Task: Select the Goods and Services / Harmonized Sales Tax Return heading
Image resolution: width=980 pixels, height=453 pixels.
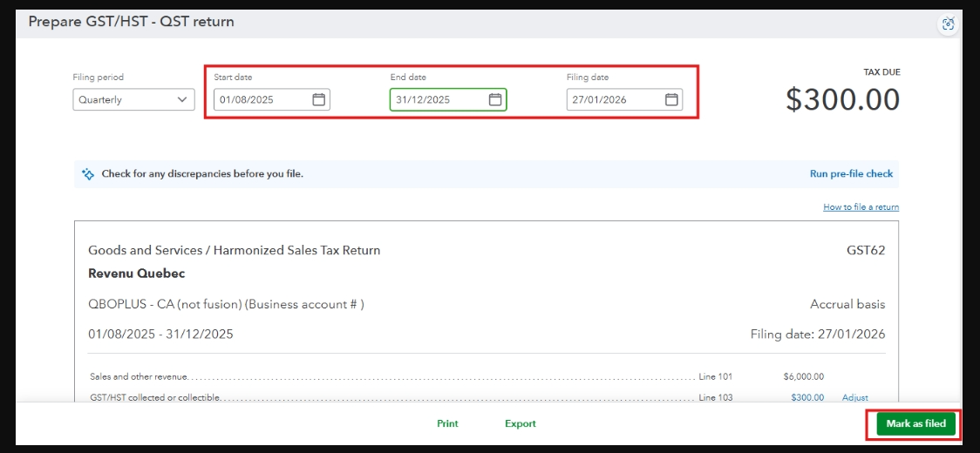Action: coord(235,251)
